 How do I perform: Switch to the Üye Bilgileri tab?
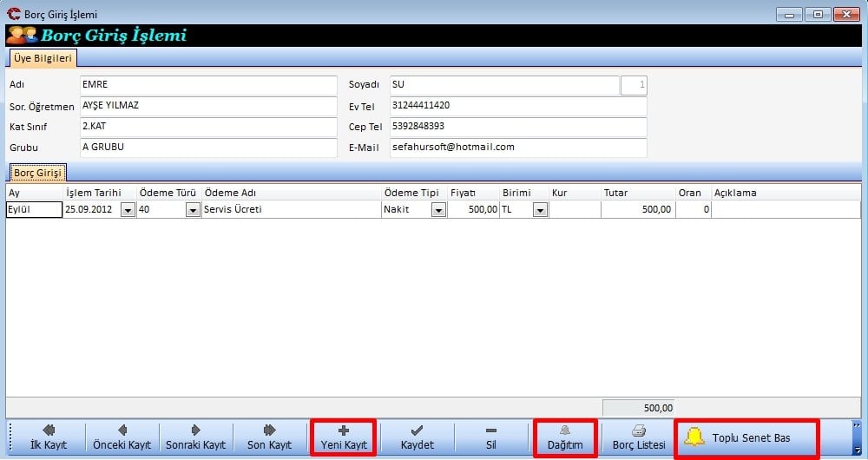[43, 58]
